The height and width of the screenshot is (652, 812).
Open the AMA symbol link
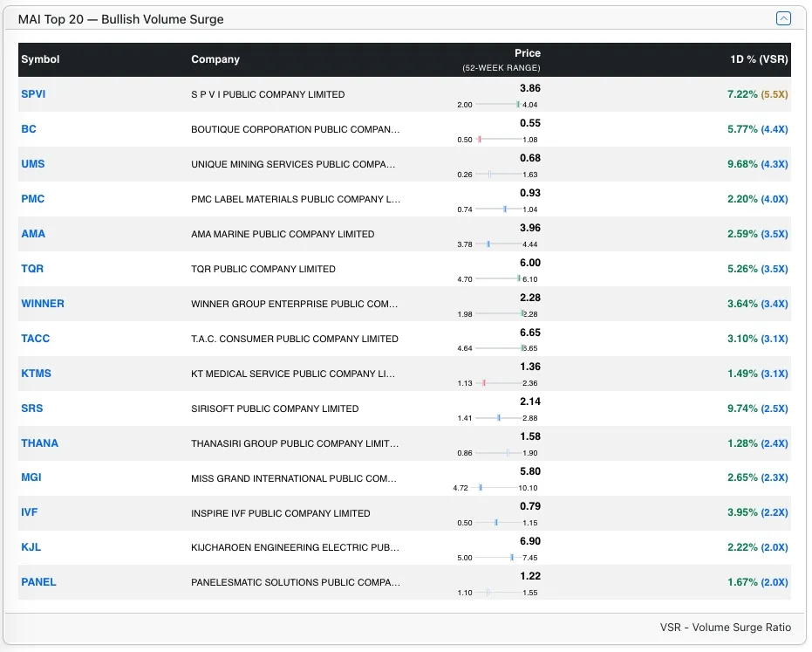[33, 234]
